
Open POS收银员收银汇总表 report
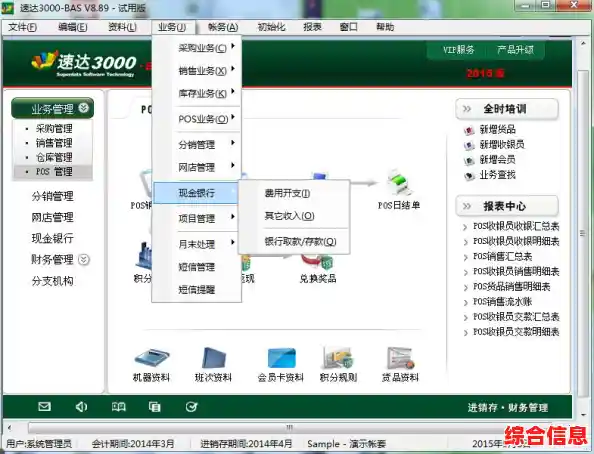516,226
